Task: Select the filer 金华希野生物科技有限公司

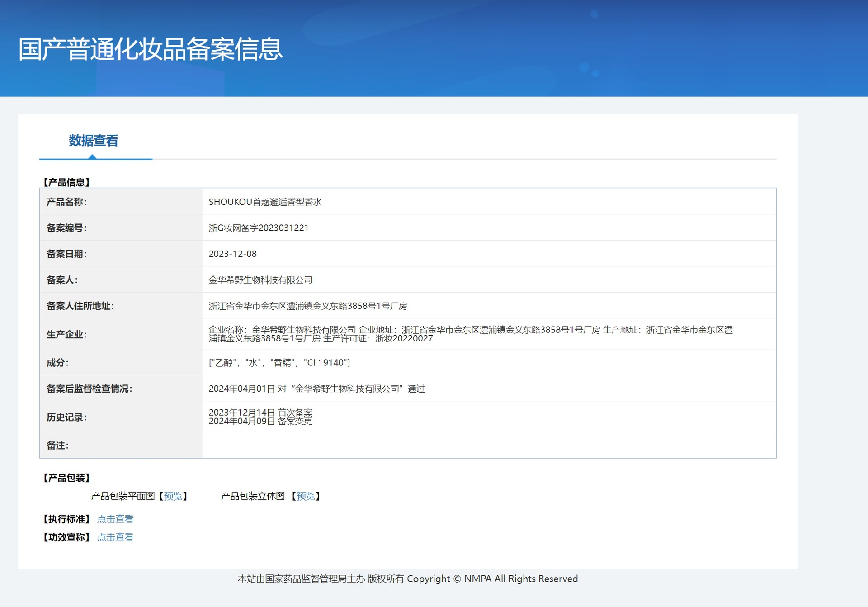Action: 261,280
